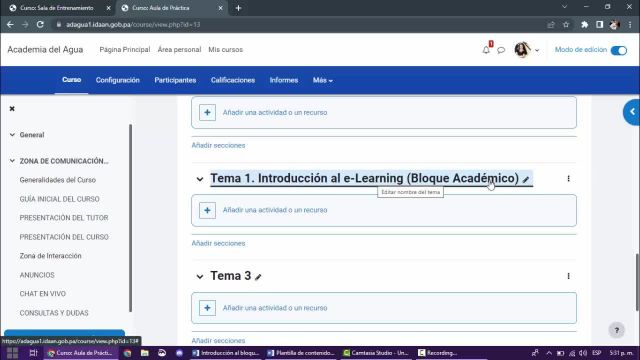The height and width of the screenshot is (360, 640).
Task: Open the Calificaciones tab
Action: click(233, 80)
